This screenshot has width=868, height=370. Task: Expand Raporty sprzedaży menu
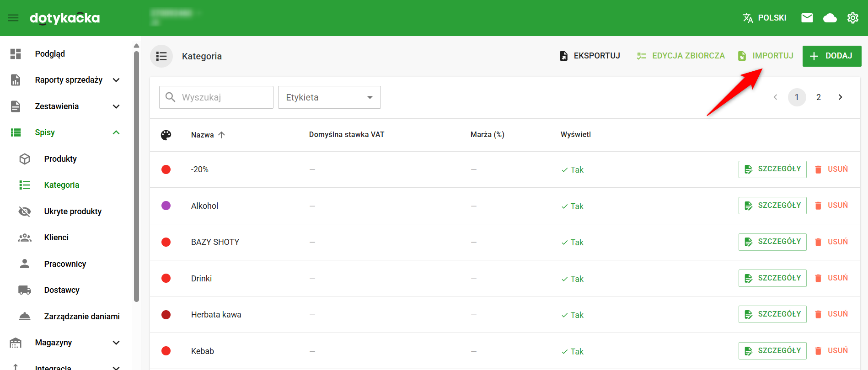[x=116, y=80]
